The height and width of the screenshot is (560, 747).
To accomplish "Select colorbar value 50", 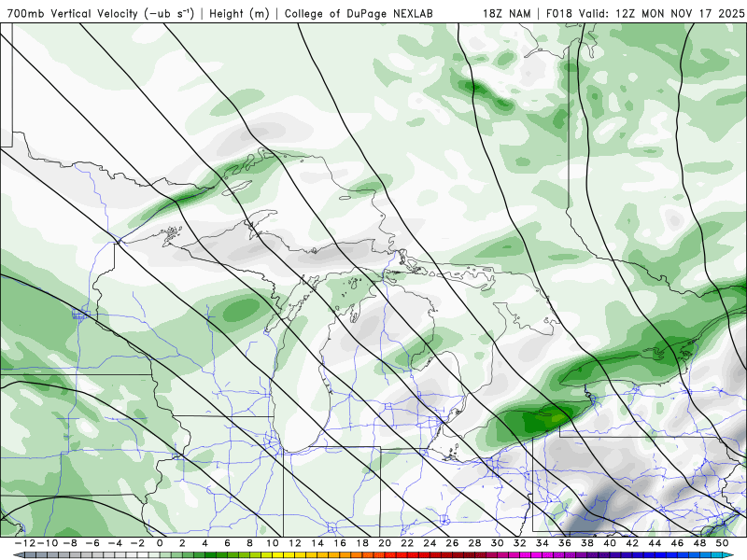I will (722, 543).
